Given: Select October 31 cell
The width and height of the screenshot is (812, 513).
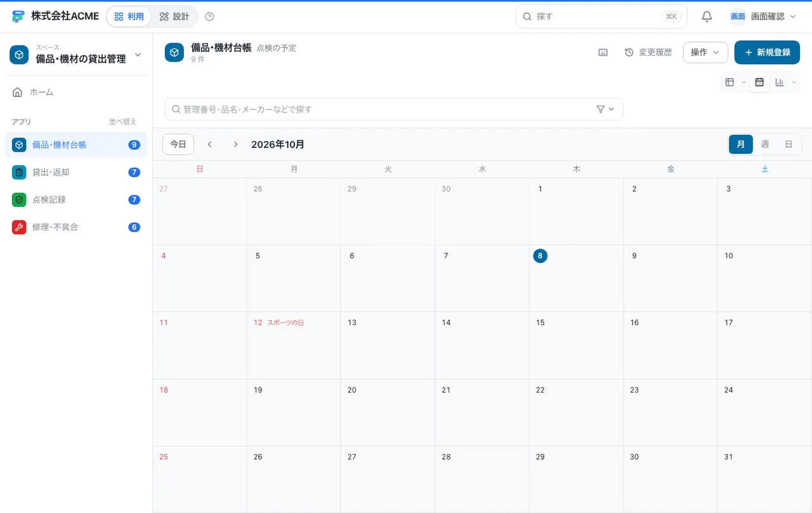Looking at the screenshot, I should pyautogui.click(x=765, y=479).
